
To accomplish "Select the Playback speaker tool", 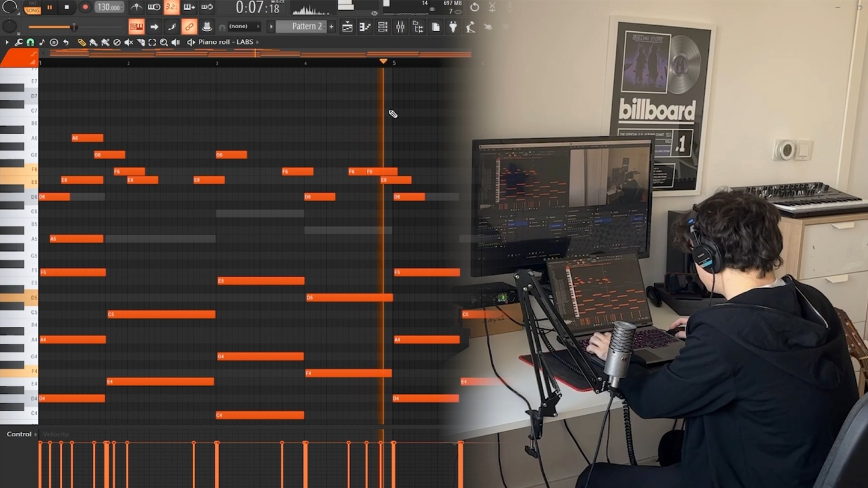I will point(175,43).
